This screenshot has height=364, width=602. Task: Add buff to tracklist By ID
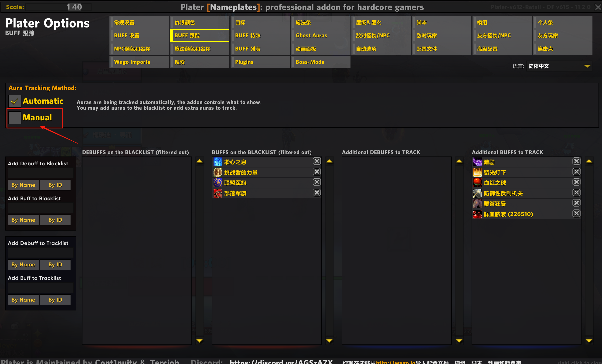55,300
